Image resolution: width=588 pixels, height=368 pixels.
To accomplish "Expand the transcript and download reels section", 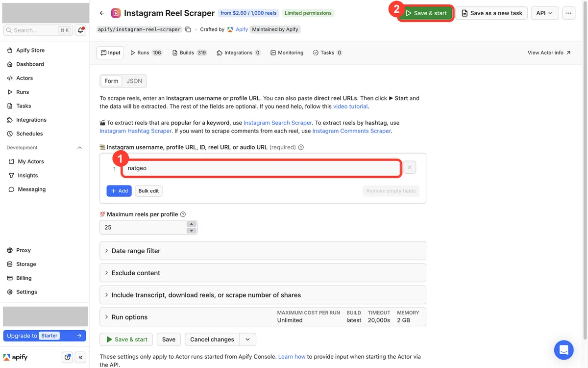I will [x=263, y=295].
